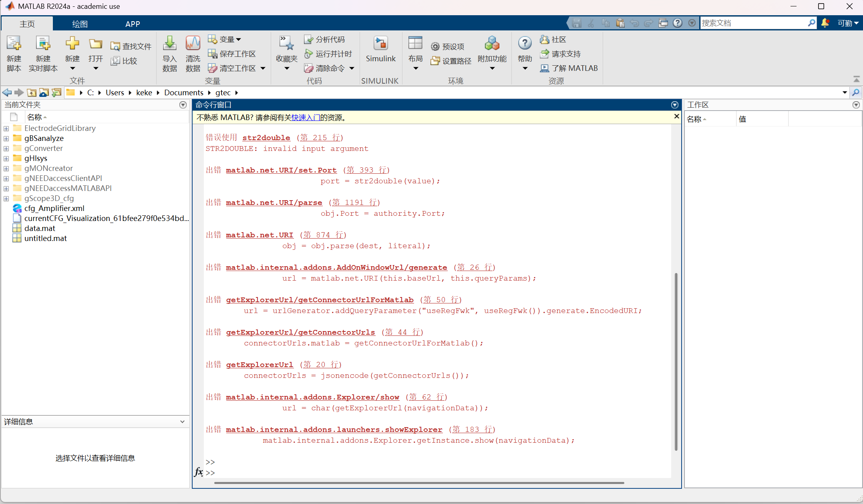Collapse the Details panel chevron

(x=182, y=422)
